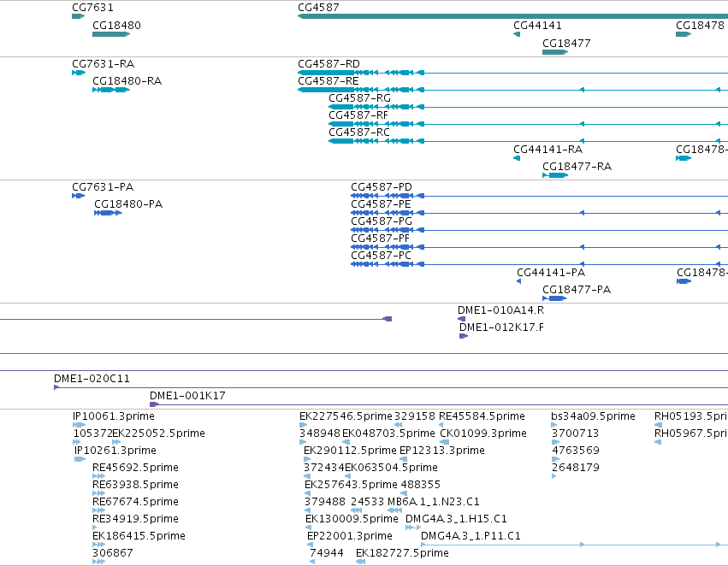
Task: Click the CG18478 gene label
Action: (x=700, y=25)
